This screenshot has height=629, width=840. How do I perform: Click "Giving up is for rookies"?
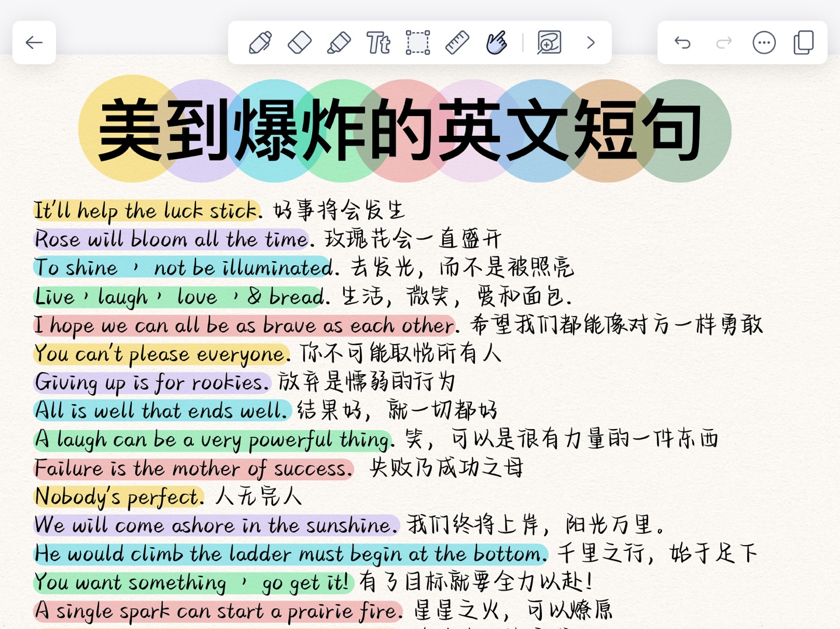[x=152, y=382]
